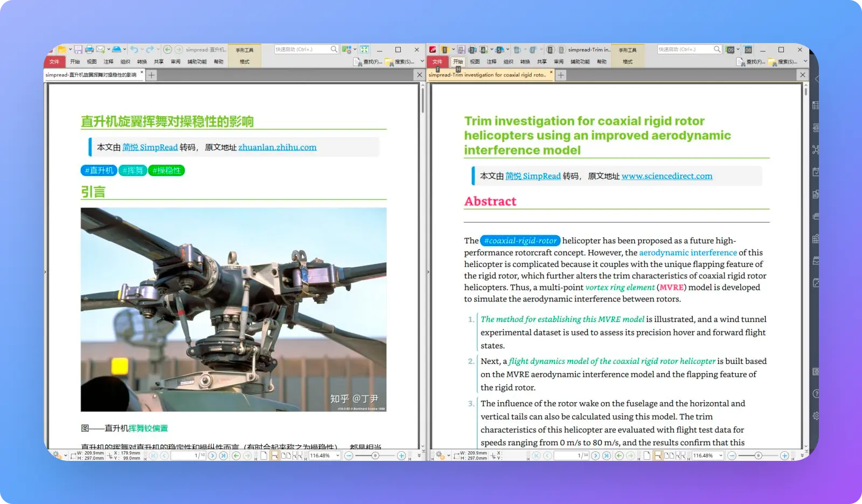The width and height of the screenshot is (862, 504).
Task: Open options gear in right status bar
Action: [x=440, y=456]
